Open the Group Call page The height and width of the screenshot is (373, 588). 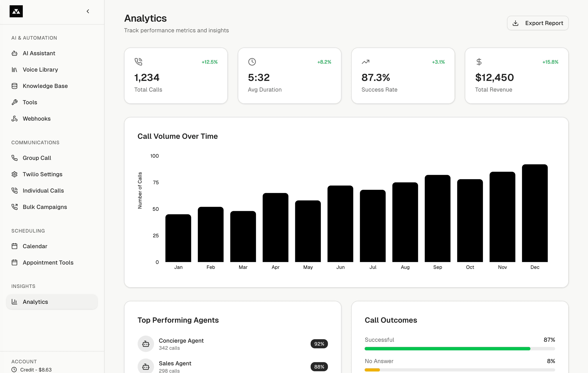[x=37, y=158]
